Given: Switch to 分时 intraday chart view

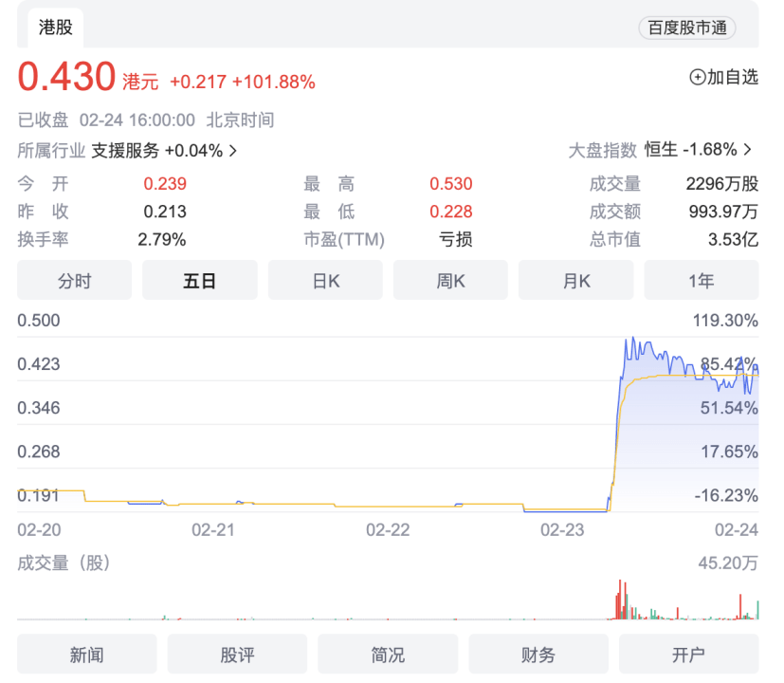Looking at the screenshot, I should point(74,280).
